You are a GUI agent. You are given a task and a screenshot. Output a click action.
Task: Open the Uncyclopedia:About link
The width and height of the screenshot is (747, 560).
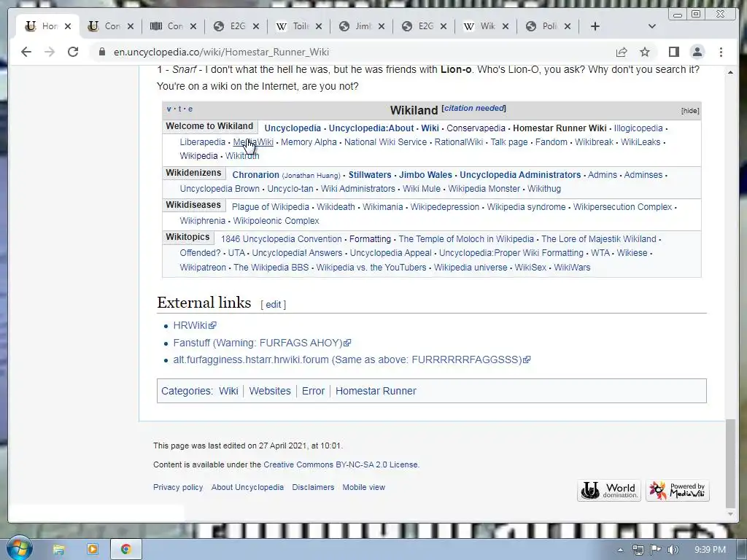(371, 128)
